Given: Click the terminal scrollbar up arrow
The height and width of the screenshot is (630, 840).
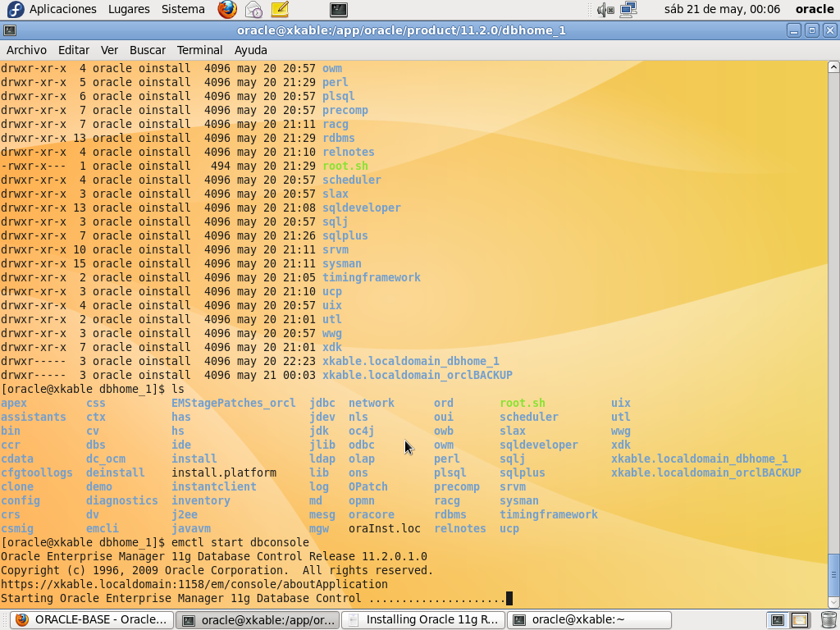Looking at the screenshot, I should [x=833, y=67].
